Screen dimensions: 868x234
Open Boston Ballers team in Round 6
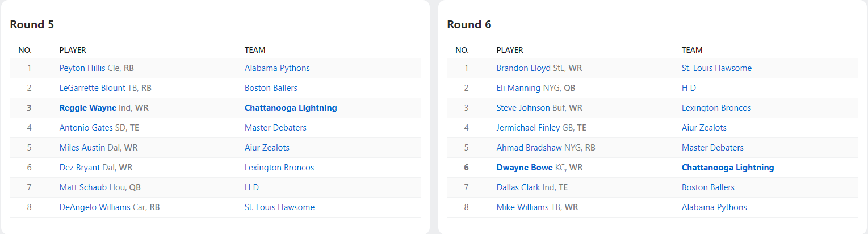[x=708, y=187]
